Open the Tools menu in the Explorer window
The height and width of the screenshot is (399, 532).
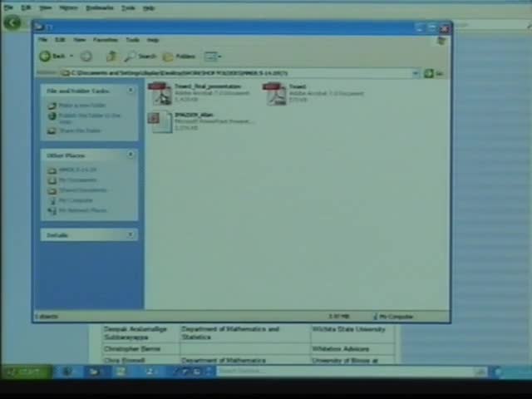coord(133,40)
